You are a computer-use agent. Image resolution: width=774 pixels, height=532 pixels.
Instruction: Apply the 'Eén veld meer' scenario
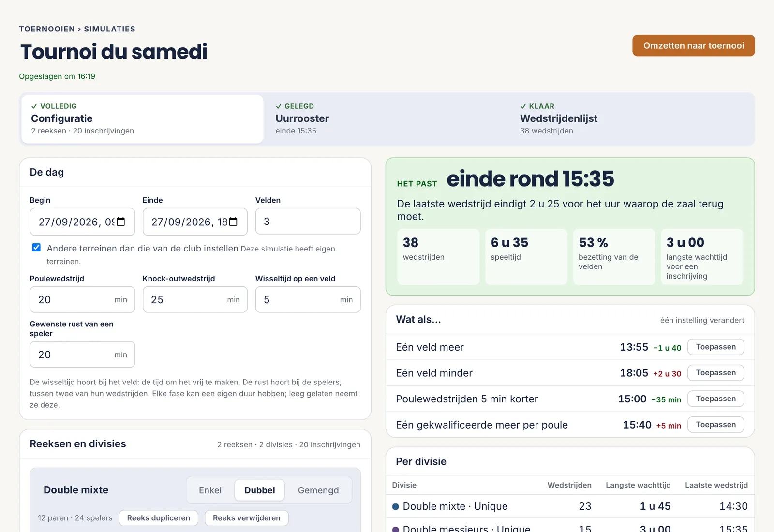pos(715,347)
